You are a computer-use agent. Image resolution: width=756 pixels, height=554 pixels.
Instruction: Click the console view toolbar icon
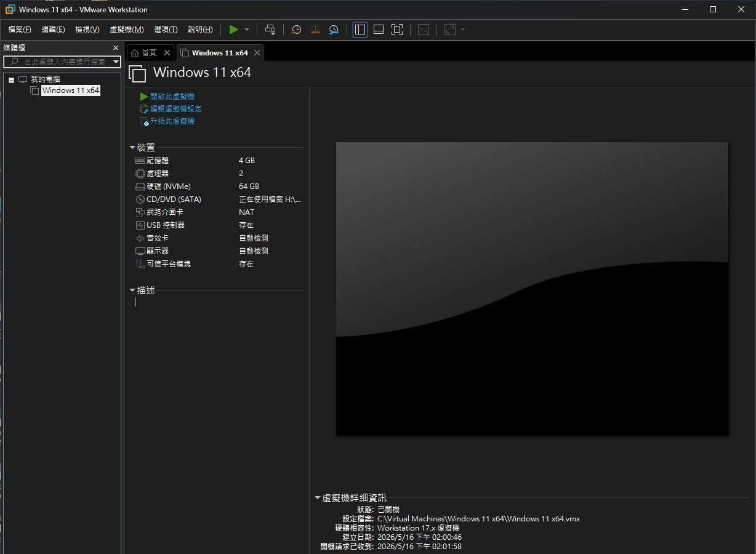click(x=424, y=30)
